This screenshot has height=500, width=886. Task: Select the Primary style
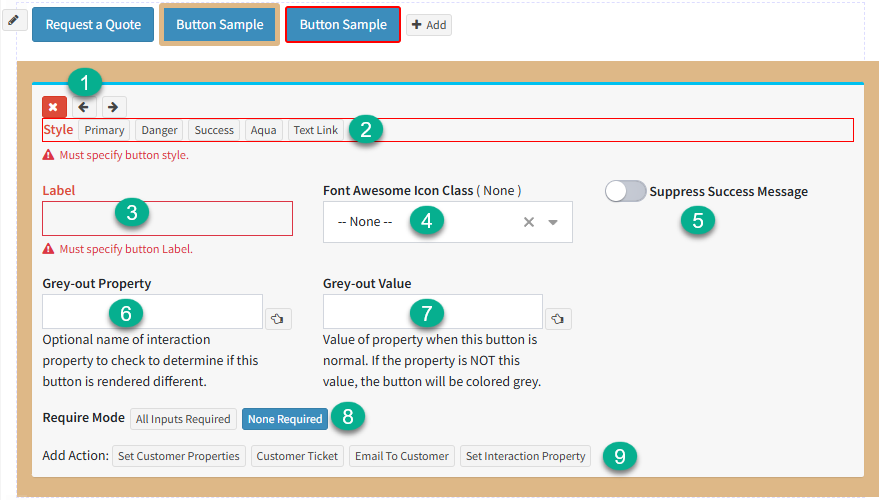[x=105, y=130]
